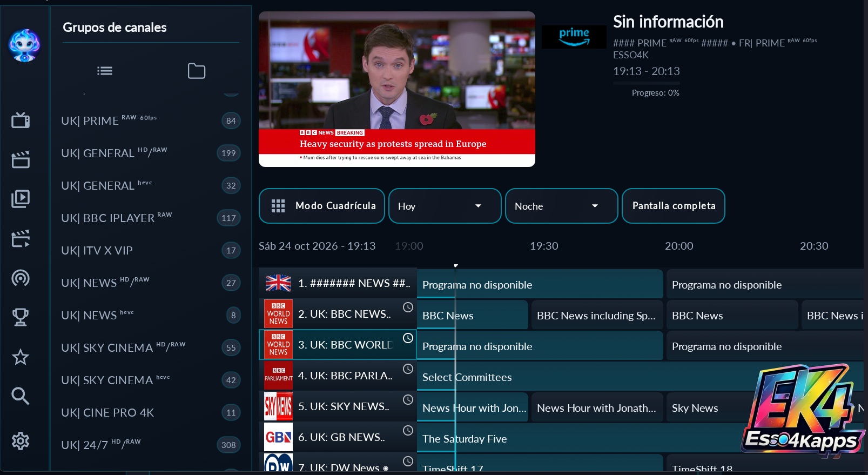868x475 pixels.
Task: Click the BBC News video preview
Action: (397, 89)
